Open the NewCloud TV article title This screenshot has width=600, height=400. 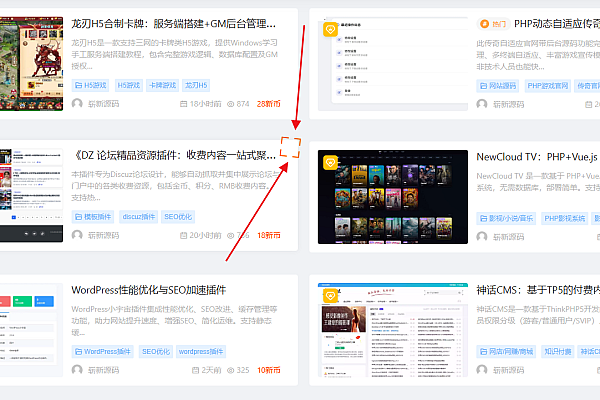[x=538, y=157]
